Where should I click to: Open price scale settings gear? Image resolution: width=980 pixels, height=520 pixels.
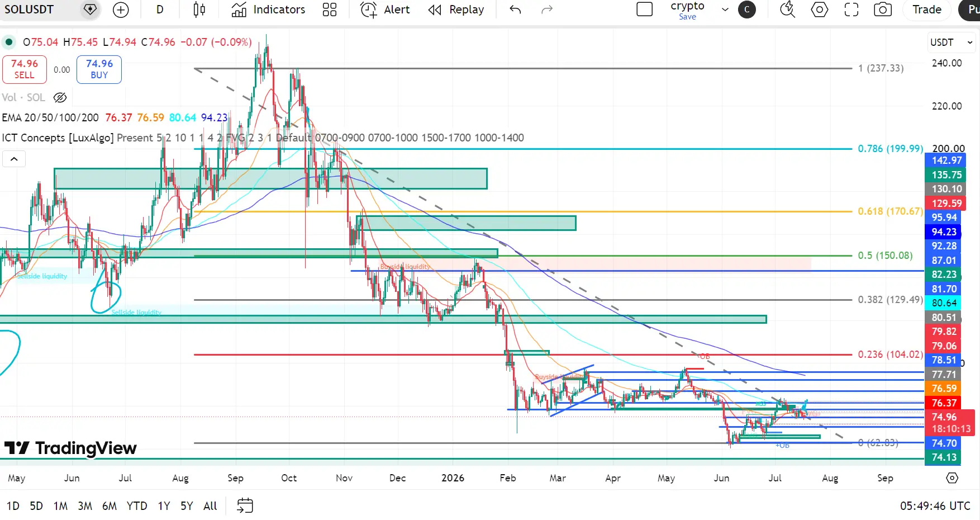(952, 478)
